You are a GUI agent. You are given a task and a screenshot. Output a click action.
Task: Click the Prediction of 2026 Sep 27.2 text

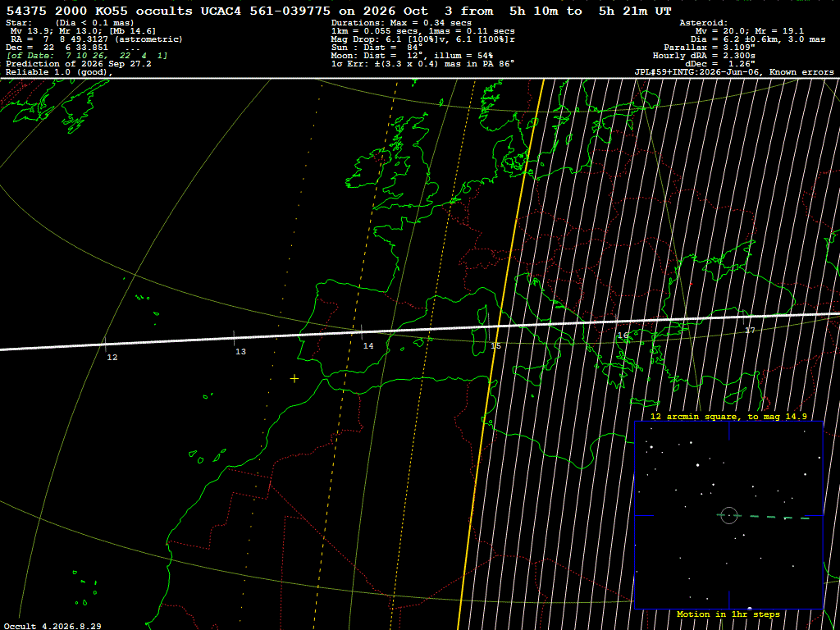pos(78,64)
